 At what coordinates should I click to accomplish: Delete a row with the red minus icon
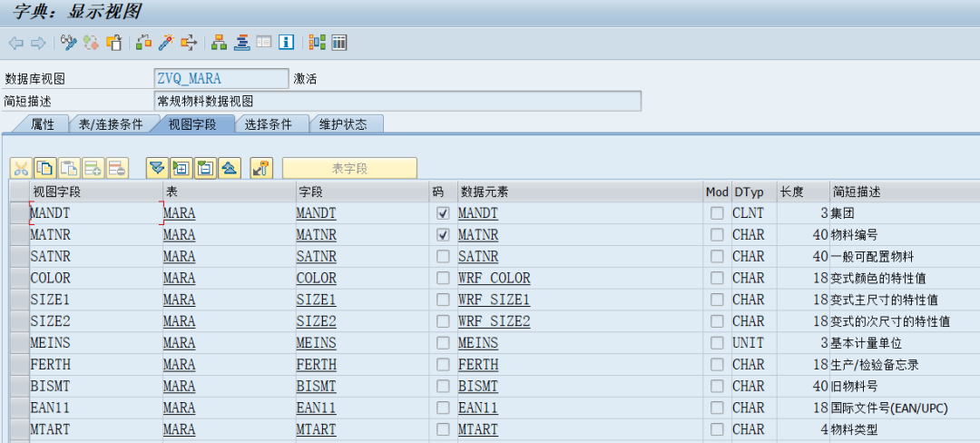coord(117,167)
